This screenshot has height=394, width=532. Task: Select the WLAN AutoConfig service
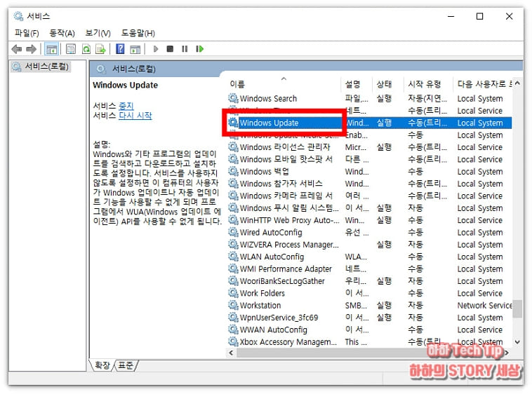[370, 257]
